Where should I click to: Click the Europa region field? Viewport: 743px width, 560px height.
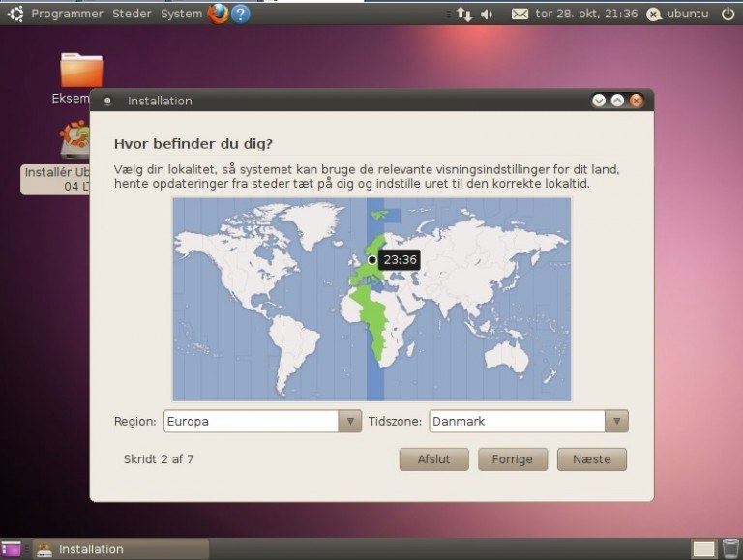252,421
